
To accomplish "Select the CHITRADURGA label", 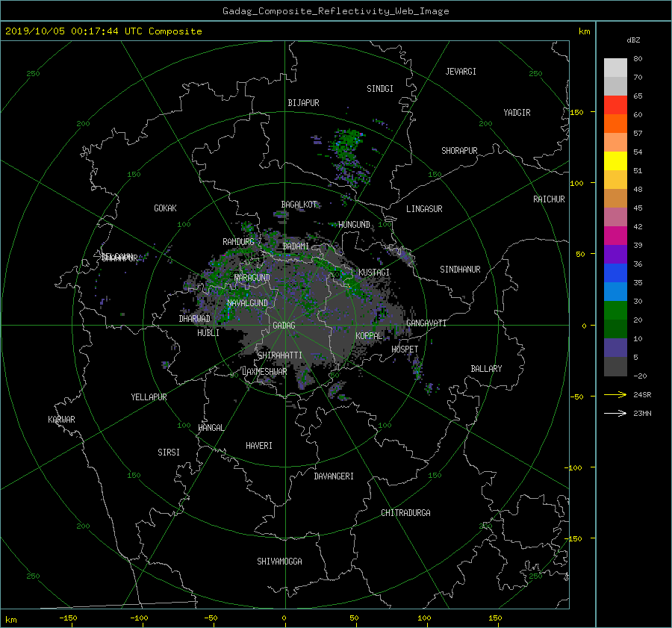I will pyautogui.click(x=405, y=513).
